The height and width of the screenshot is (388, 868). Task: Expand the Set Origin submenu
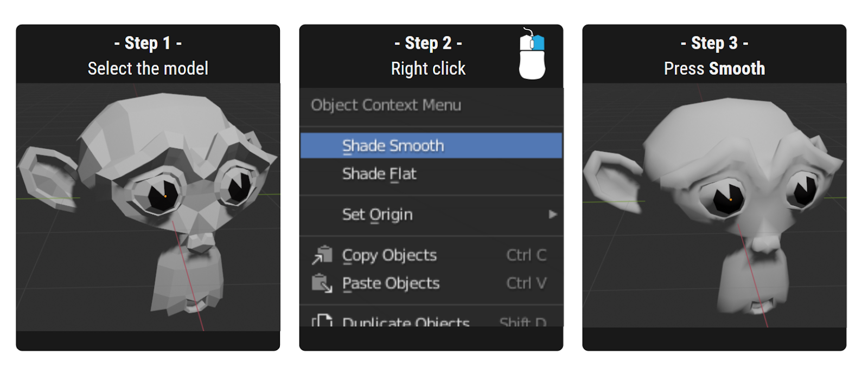pyautogui.click(x=377, y=215)
